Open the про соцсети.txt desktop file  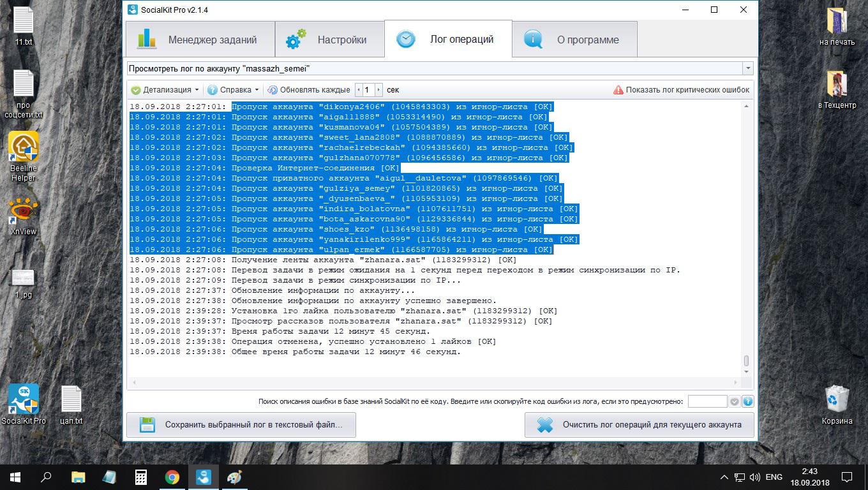(x=24, y=94)
